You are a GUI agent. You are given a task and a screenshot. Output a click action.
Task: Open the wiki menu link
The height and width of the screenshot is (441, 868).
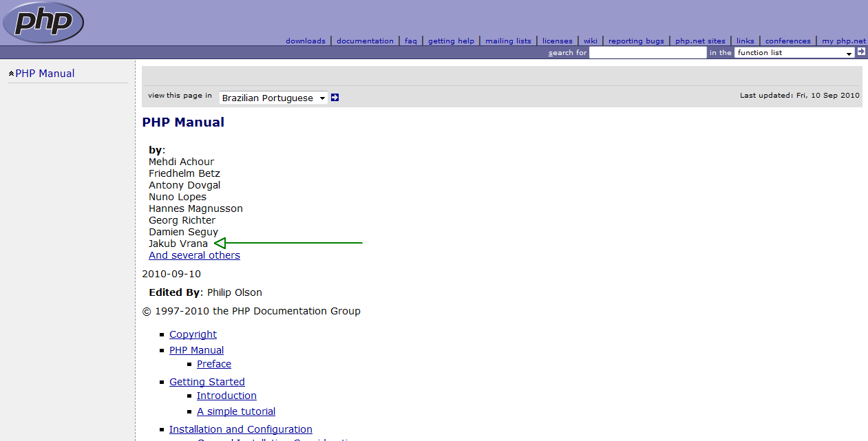click(591, 41)
